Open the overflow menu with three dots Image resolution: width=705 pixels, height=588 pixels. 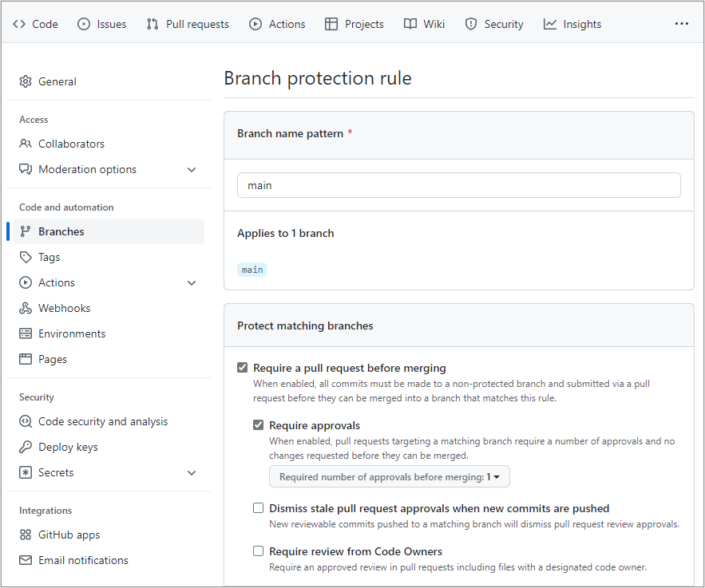[681, 24]
